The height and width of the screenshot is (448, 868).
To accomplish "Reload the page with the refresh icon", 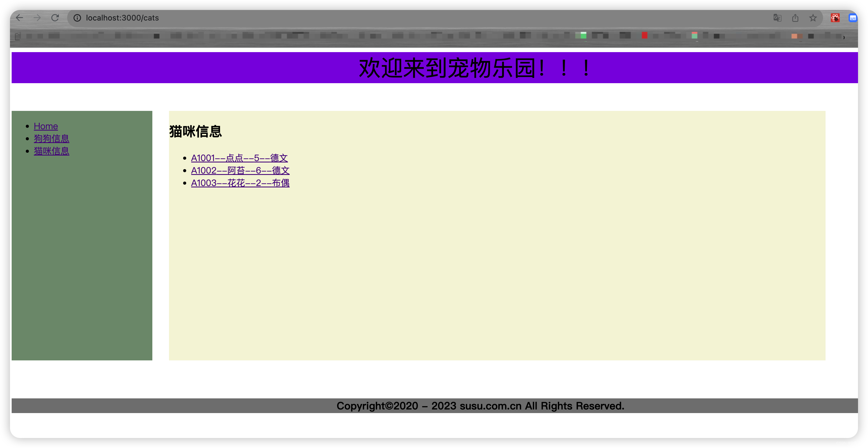I will pos(55,18).
